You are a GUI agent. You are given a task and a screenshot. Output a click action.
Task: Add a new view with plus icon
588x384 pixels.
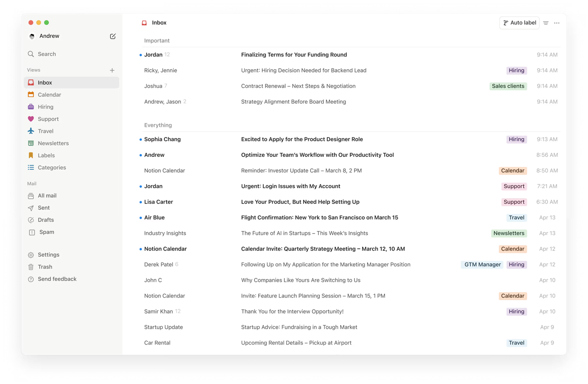click(112, 70)
